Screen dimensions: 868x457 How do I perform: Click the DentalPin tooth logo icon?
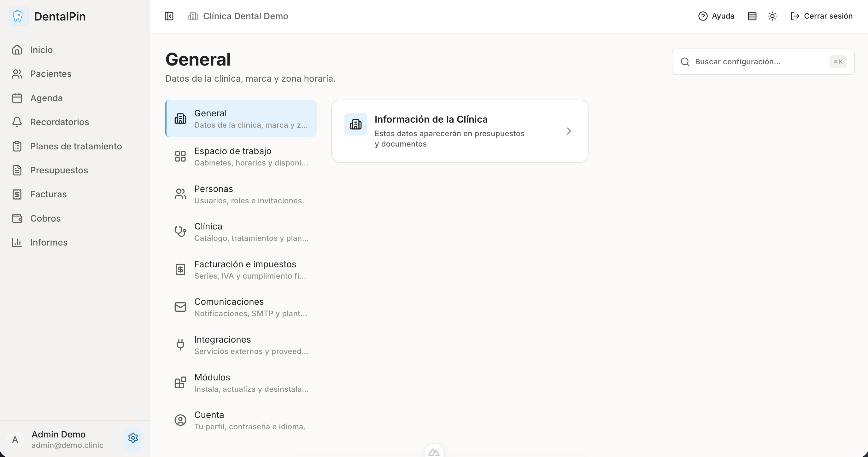click(19, 16)
